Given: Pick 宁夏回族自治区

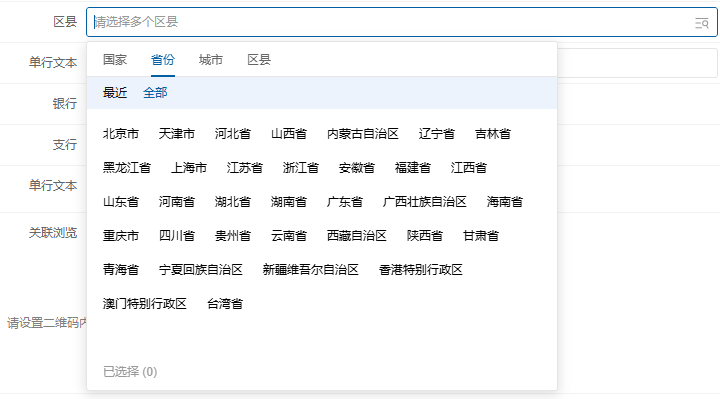Looking at the screenshot, I should (201, 270).
